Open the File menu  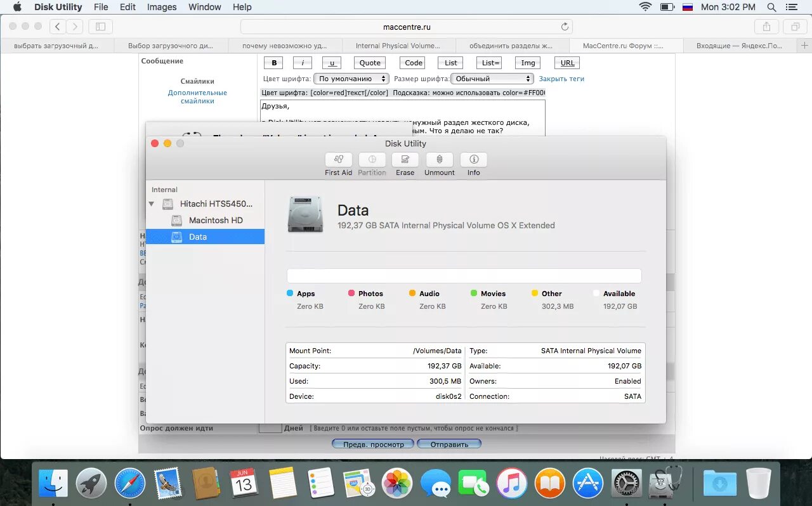100,7
